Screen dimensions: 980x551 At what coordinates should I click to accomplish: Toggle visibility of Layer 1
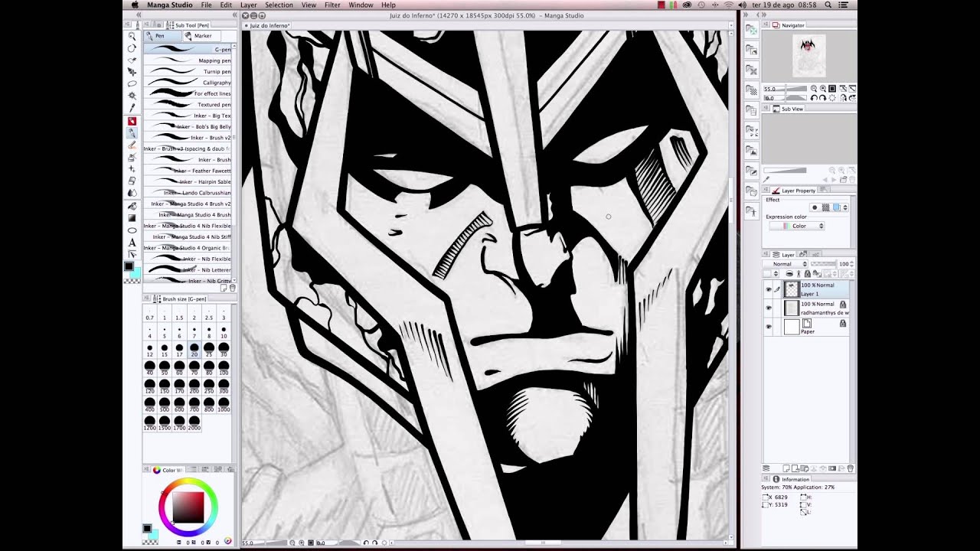768,289
